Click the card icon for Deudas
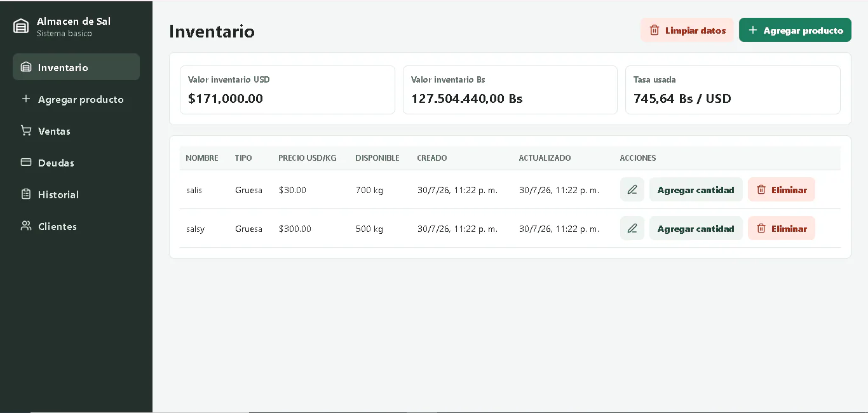Viewport: 868px width, 413px height. [26, 162]
